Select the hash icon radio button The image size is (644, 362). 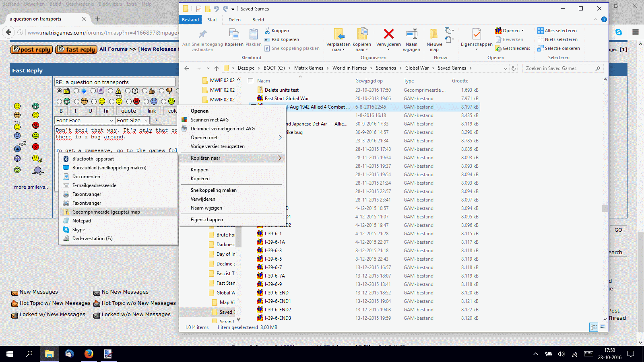click(x=93, y=91)
